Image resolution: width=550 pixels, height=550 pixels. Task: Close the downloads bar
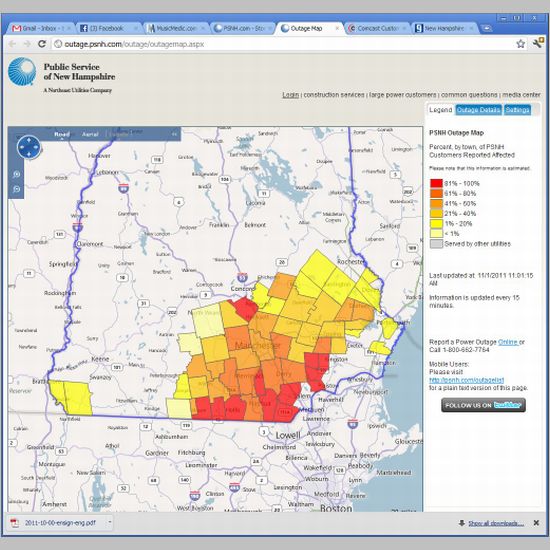coord(536,523)
